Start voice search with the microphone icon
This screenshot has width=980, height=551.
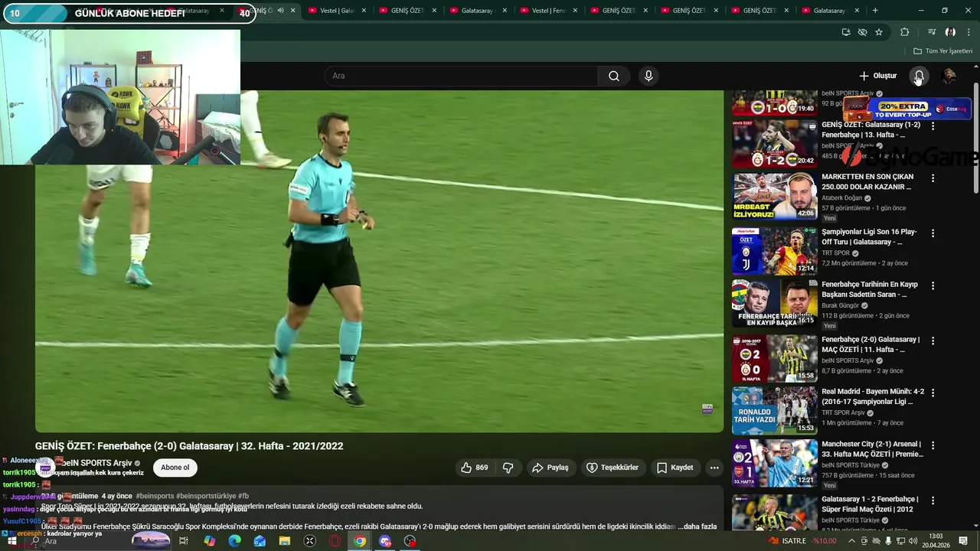tap(648, 76)
